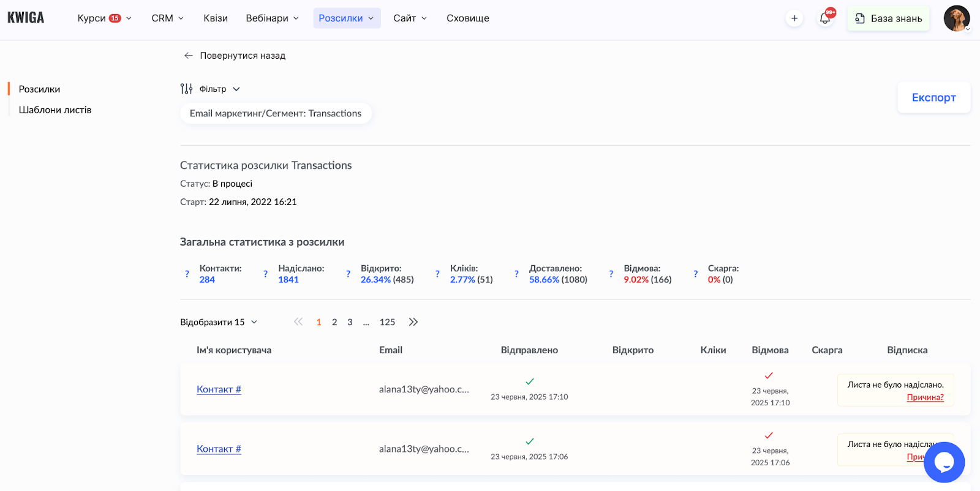Image resolution: width=980 pixels, height=491 pixels.
Task: Click help question mark beside Скарга
Action: 695,274
